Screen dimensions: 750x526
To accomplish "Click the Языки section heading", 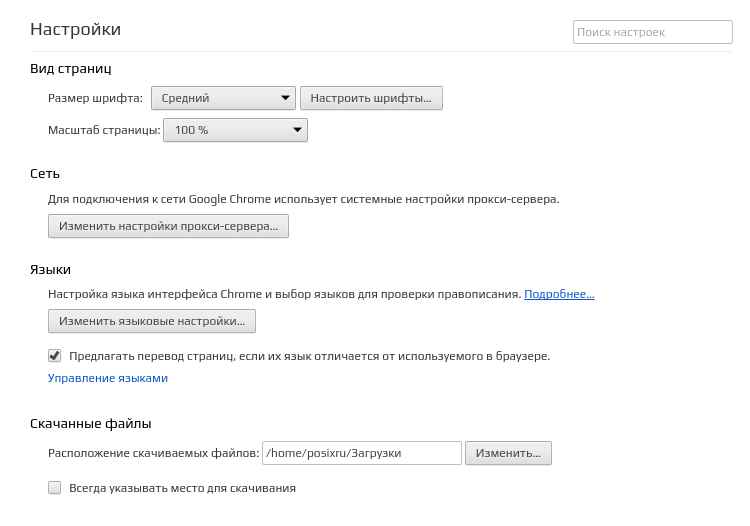I will coord(50,269).
